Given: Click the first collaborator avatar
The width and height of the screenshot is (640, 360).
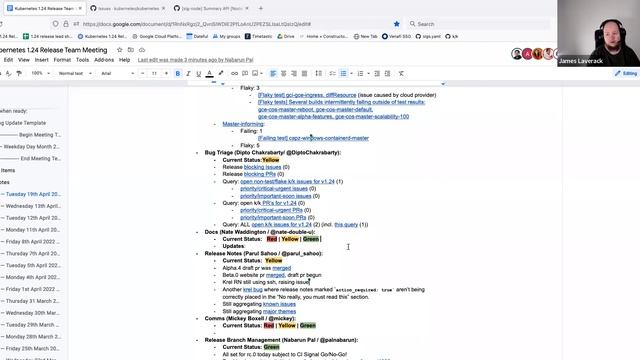Looking at the screenshot, I should tap(517, 54).
